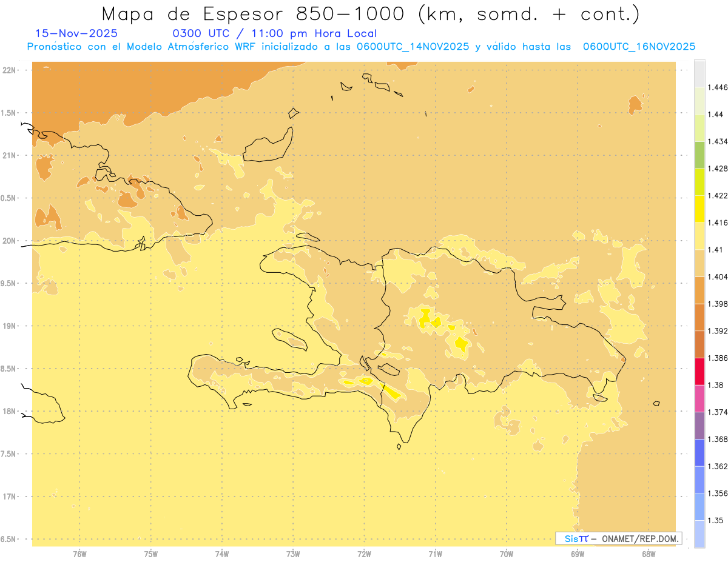
Task: Click the '72W' longitude label
Action: pos(364,554)
